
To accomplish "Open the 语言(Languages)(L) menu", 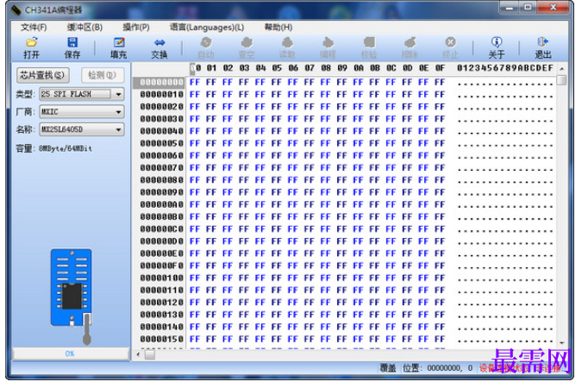I will (207, 28).
